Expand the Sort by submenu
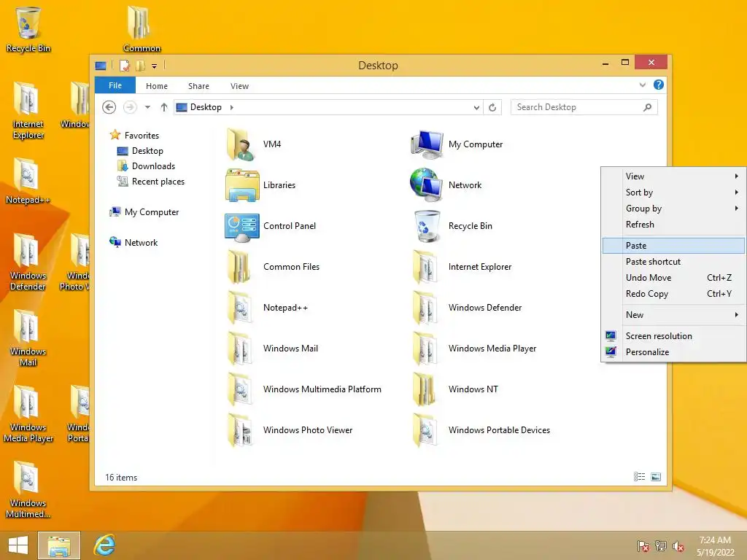The width and height of the screenshot is (747, 560). pyautogui.click(x=673, y=192)
